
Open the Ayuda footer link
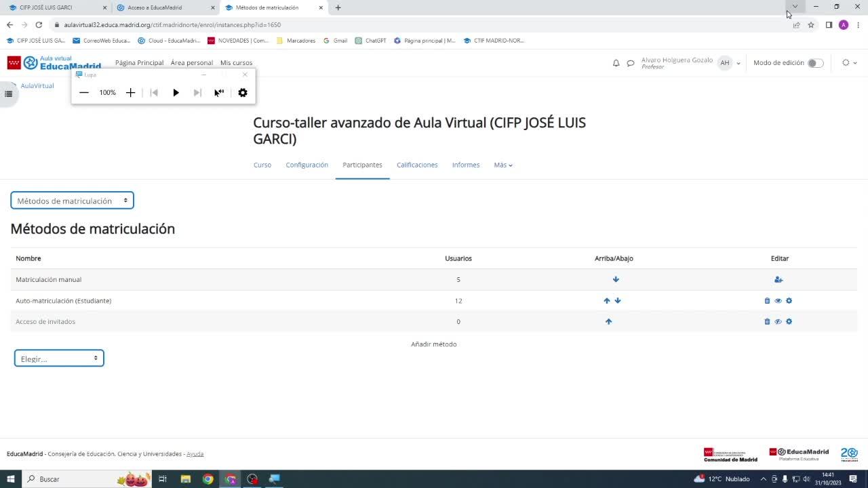[x=195, y=454]
